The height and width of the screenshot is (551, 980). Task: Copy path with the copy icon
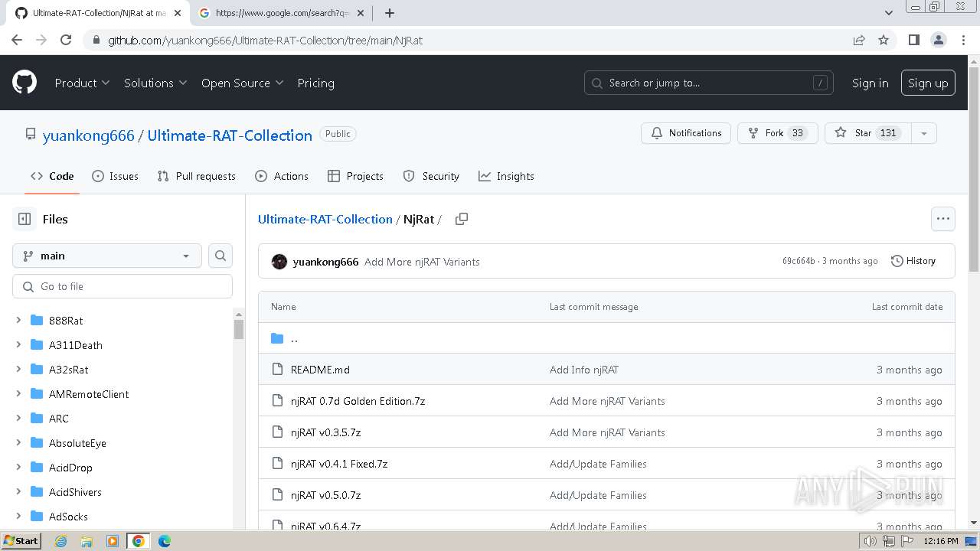pyautogui.click(x=462, y=219)
